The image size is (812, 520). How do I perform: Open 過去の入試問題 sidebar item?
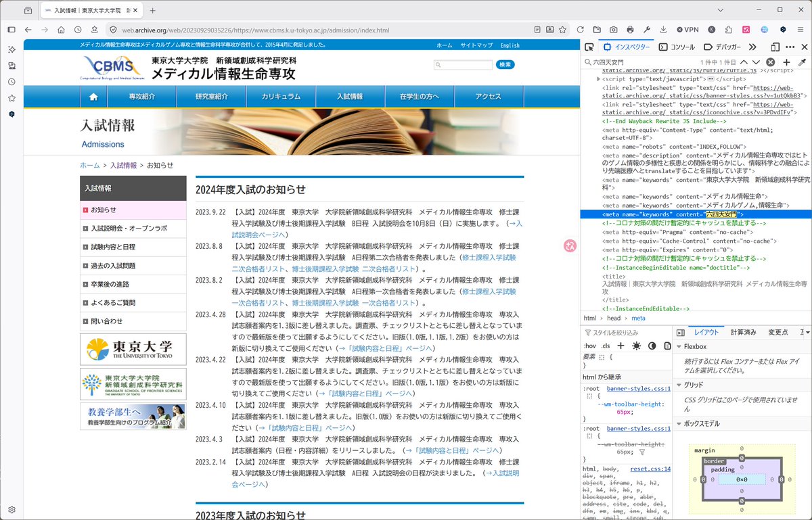coord(133,266)
